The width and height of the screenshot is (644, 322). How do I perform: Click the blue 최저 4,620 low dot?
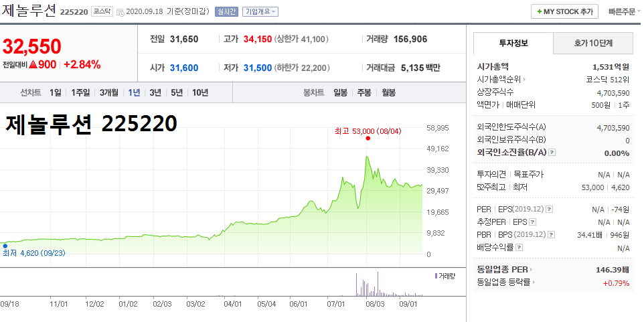[5, 246]
